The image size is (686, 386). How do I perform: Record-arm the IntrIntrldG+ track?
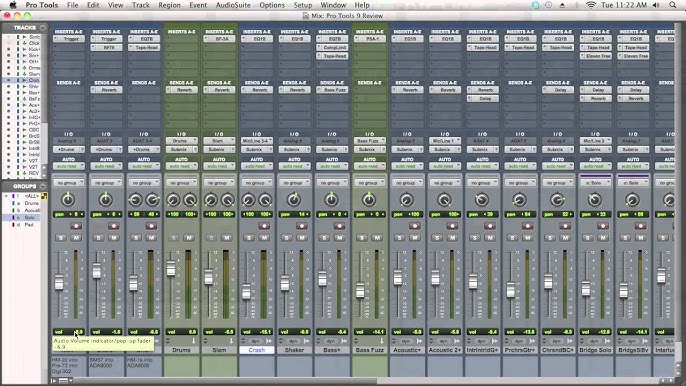(490, 226)
